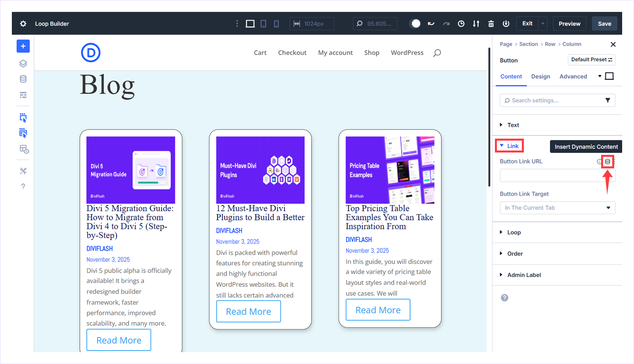
Task: Open the wireframe view icon in left sidebar
Action: pyautogui.click(x=23, y=95)
